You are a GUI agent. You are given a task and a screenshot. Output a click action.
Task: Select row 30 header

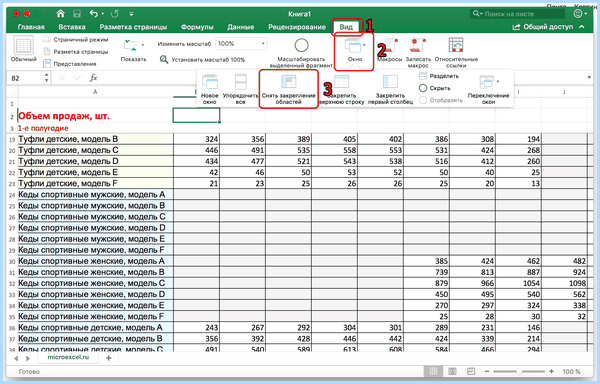click(x=12, y=261)
